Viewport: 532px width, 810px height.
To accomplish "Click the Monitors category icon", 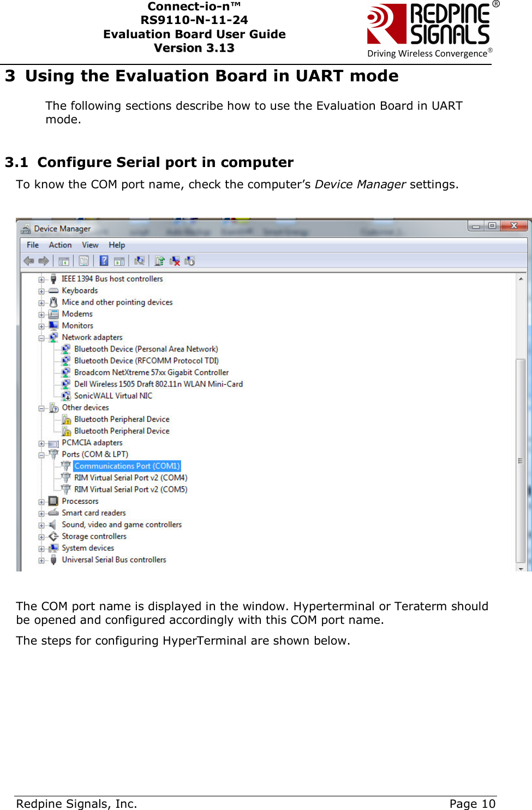I will (53, 325).
